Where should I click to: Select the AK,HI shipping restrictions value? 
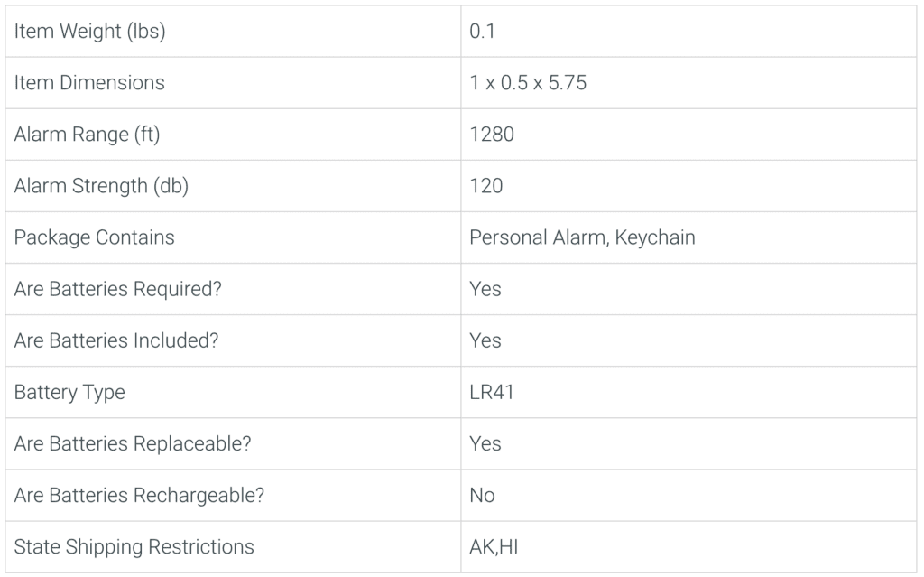click(x=494, y=547)
